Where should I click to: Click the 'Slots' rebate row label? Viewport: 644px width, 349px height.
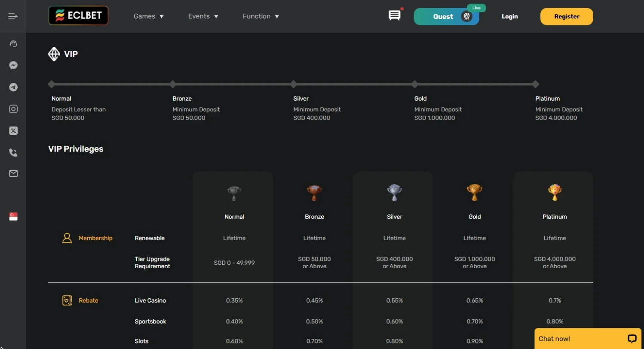tap(141, 341)
